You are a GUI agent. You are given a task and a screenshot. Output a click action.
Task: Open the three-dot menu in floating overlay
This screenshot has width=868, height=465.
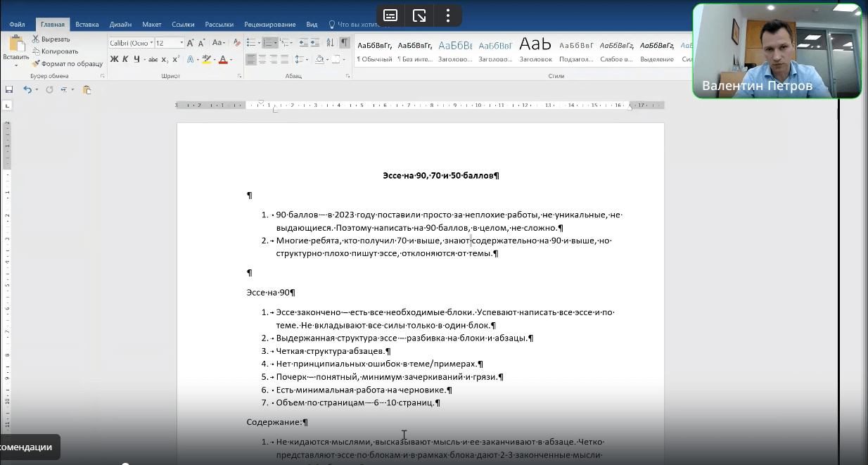448,15
